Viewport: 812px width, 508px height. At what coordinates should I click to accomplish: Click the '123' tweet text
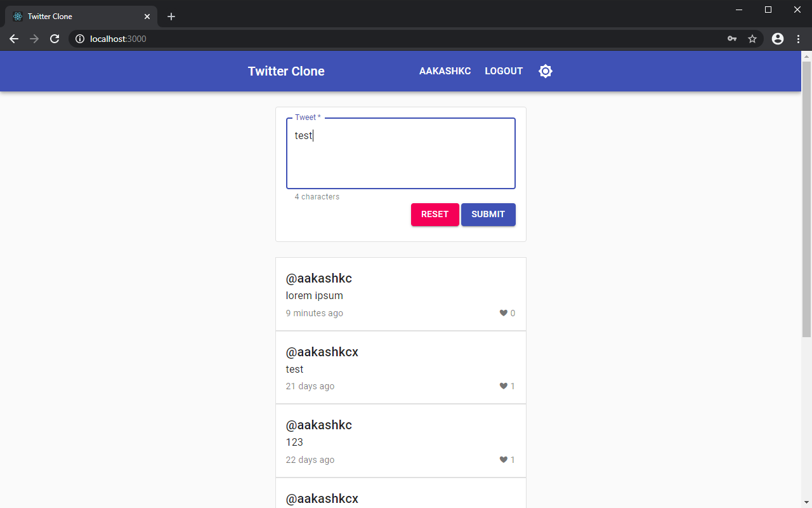[294, 442]
